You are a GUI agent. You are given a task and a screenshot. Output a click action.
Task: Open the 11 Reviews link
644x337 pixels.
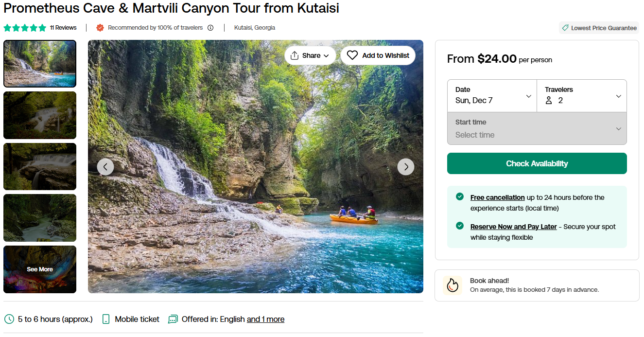[x=63, y=28]
